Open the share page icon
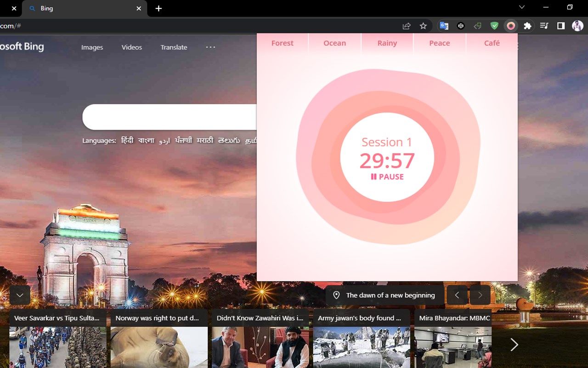Screen dimensions: 588x368 coord(407,26)
